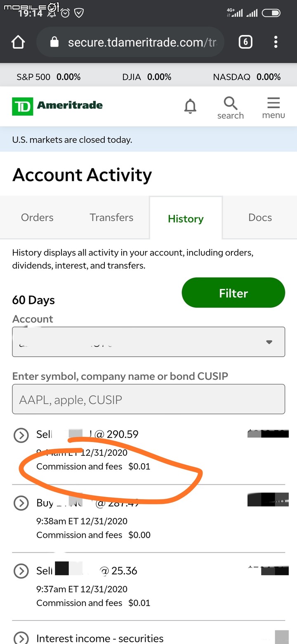The image size is (297, 644).
Task: Select the History tab
Action: (x=186, y=218)
